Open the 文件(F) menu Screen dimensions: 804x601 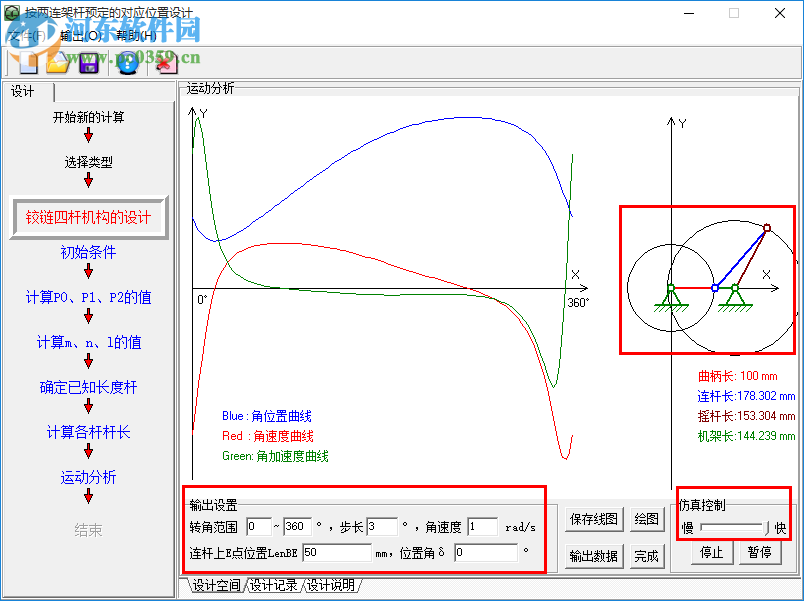27,35
